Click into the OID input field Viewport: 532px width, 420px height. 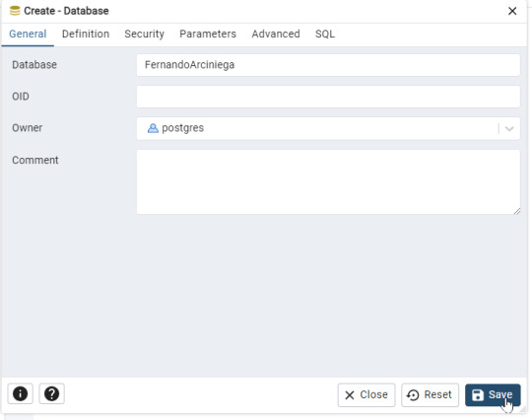[x=328, y=97]
